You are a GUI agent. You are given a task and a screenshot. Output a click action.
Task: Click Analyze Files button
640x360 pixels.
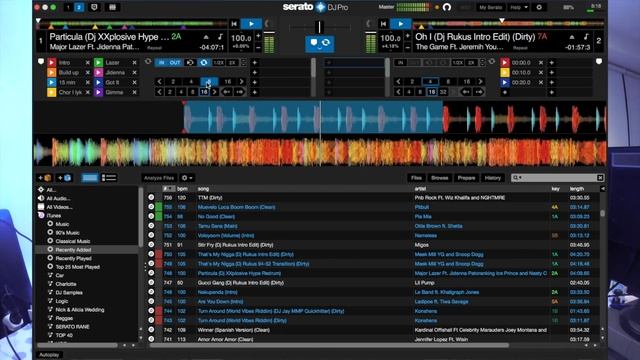click(x=159, y=178)
